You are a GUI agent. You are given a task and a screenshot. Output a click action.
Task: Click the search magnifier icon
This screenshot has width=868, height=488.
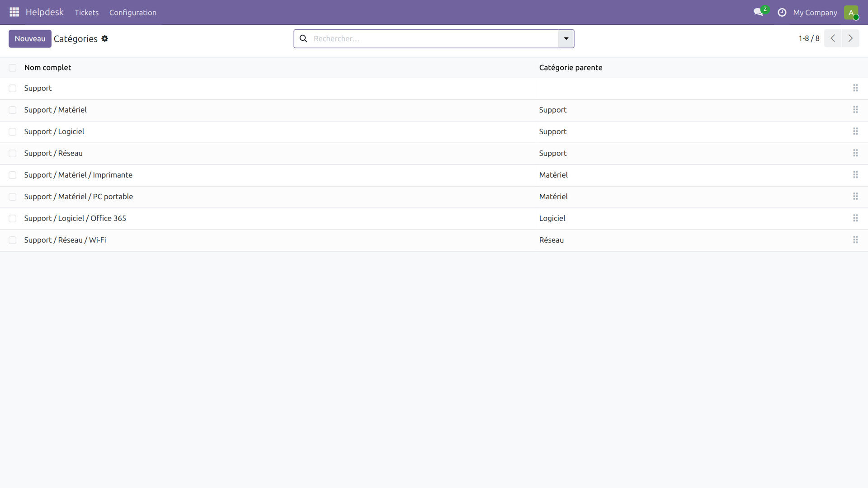point(303,39)
